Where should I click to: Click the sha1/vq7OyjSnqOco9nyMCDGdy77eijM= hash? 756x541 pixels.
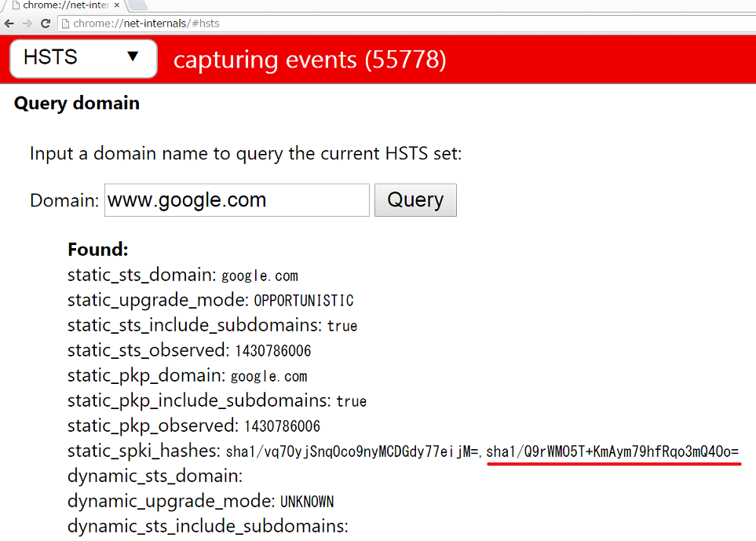tap(352, 451)
